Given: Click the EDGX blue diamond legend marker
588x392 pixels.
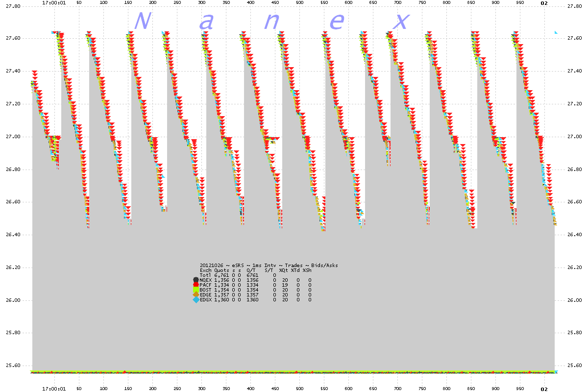Looking at the screenshot, I should coord(196,300).
